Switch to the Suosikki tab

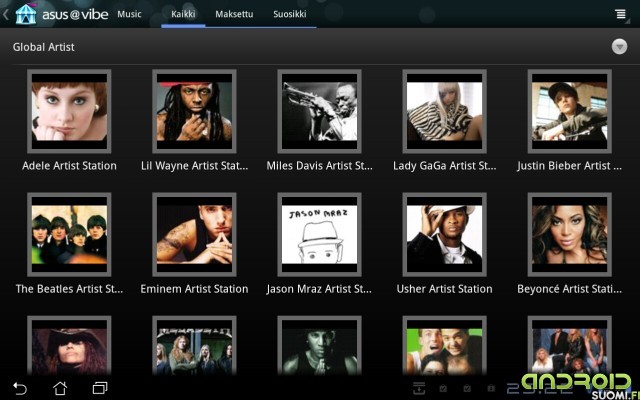pyautogui.click(x=290, y=14)
